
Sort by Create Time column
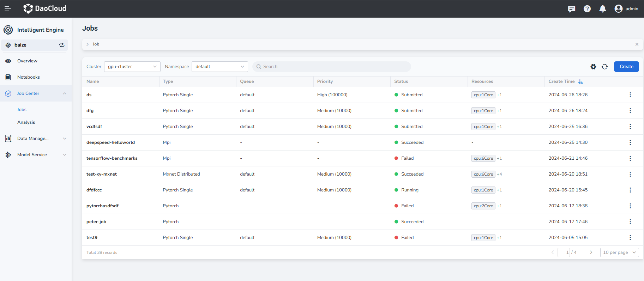[580, 81]
